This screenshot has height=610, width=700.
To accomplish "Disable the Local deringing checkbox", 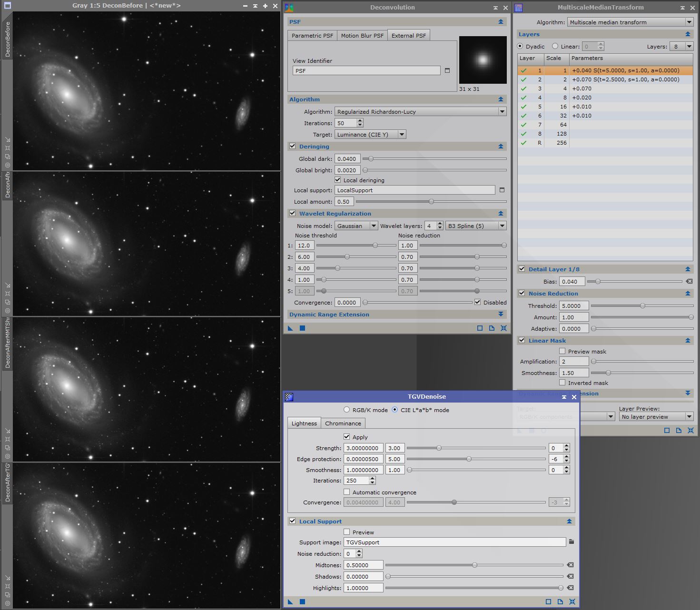I will [338, 180].
